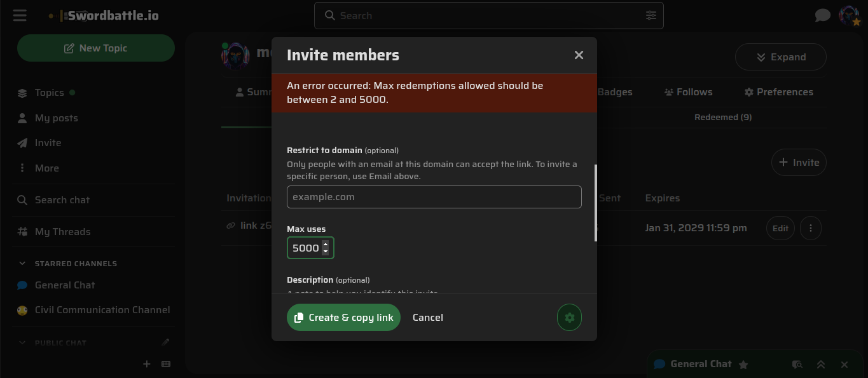The height and width of the screenshot is (378, 868).
Task: Click the user avatar in header
Action: pos(849,15)
